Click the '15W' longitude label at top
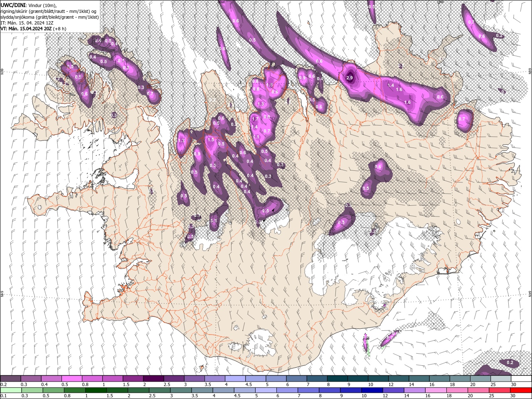This screenshot has width=532, height=399. point(440,2)
